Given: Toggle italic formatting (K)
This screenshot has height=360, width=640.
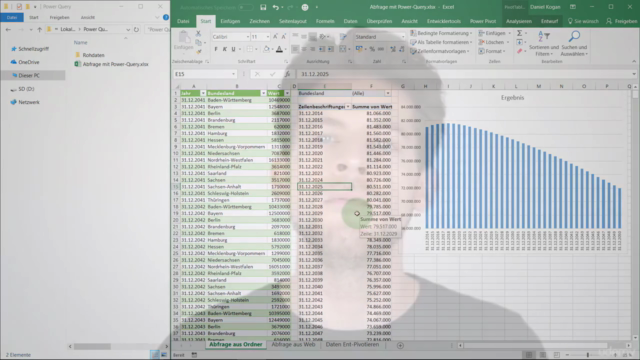Looking at the screenshot, I should (x=224, y=49).
